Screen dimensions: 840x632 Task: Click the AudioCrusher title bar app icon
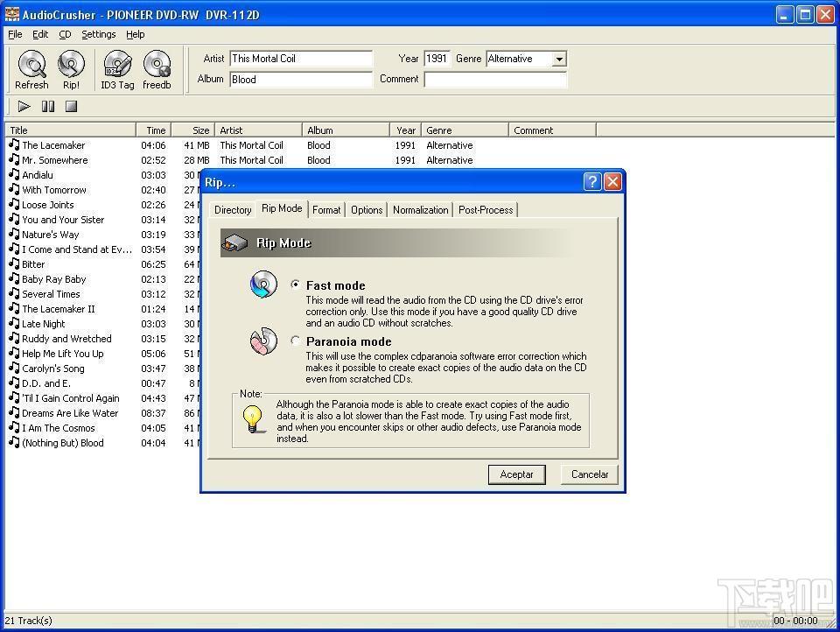point(12,15)
